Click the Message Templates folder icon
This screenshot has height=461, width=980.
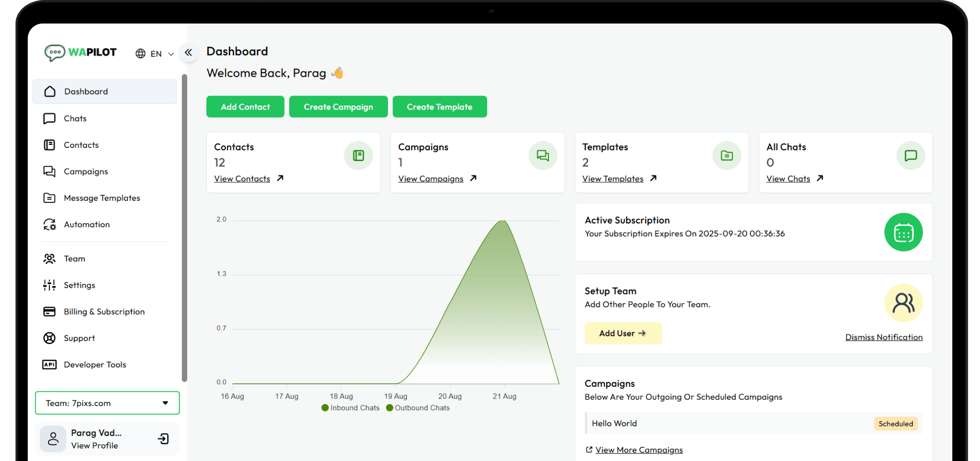point(49,198)
